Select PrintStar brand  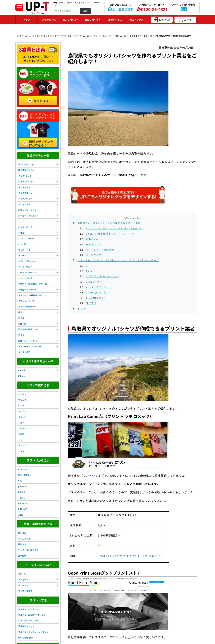click(38, 469)
